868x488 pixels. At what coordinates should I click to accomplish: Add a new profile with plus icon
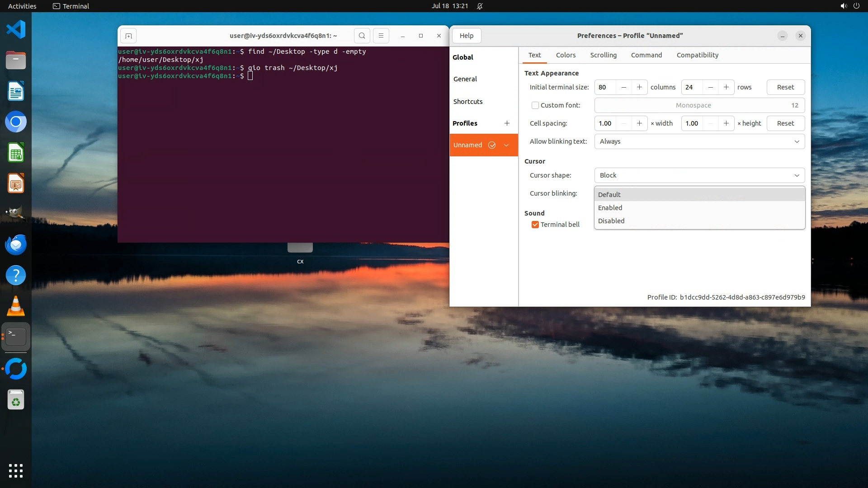(507, 123)
